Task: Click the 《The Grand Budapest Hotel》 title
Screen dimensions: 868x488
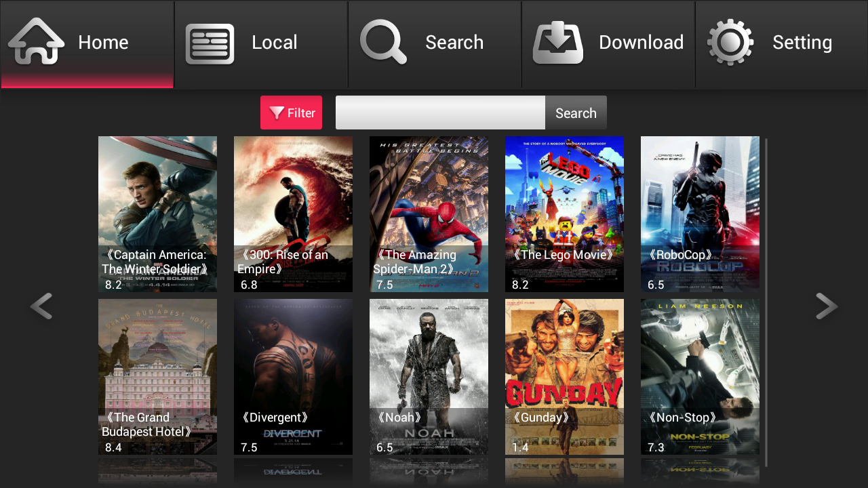Action: pos(149,425)
